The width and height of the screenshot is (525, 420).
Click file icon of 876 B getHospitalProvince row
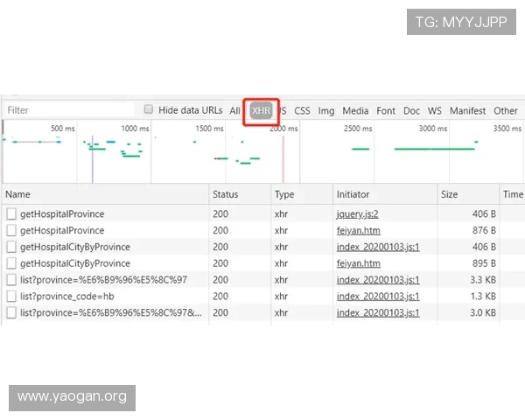tap(11, 230)
